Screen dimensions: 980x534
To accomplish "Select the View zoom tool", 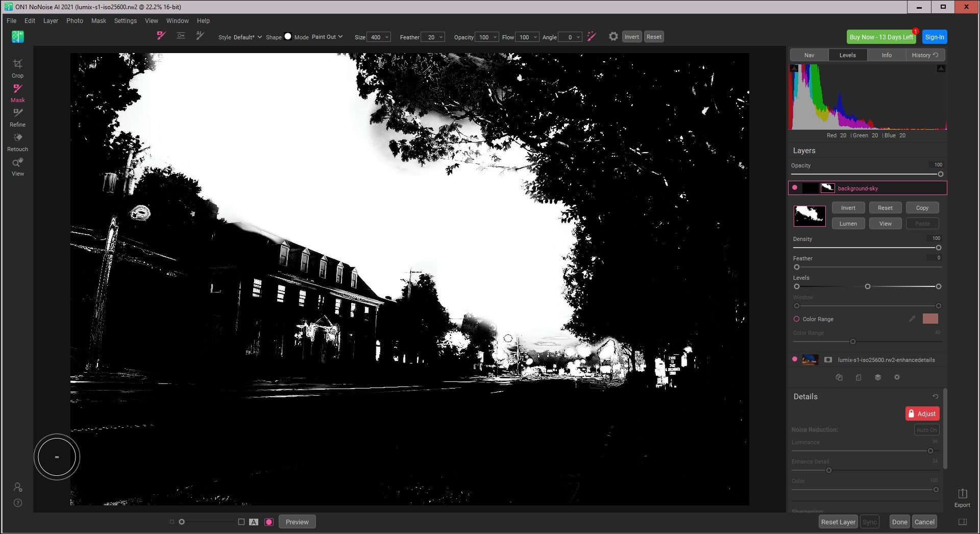I will (x=17, y=166).
